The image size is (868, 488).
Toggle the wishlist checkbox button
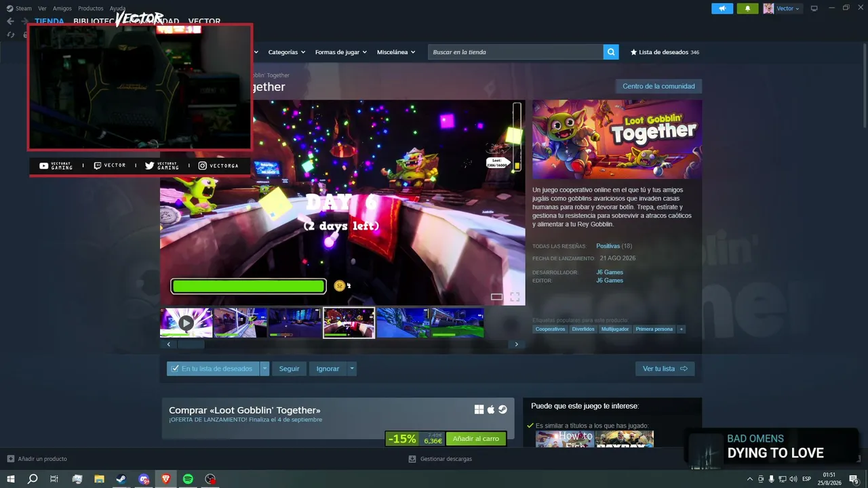[213, 369]
